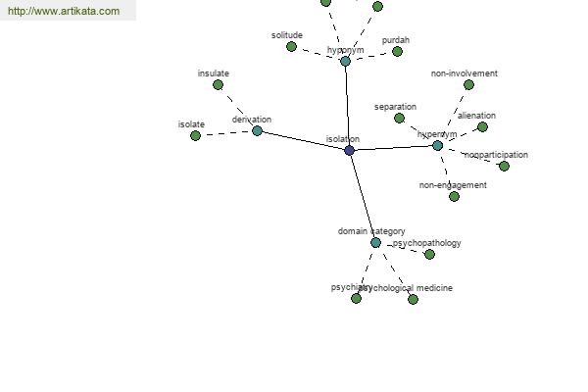Click the solitude word node

click(x=291, y=47)
